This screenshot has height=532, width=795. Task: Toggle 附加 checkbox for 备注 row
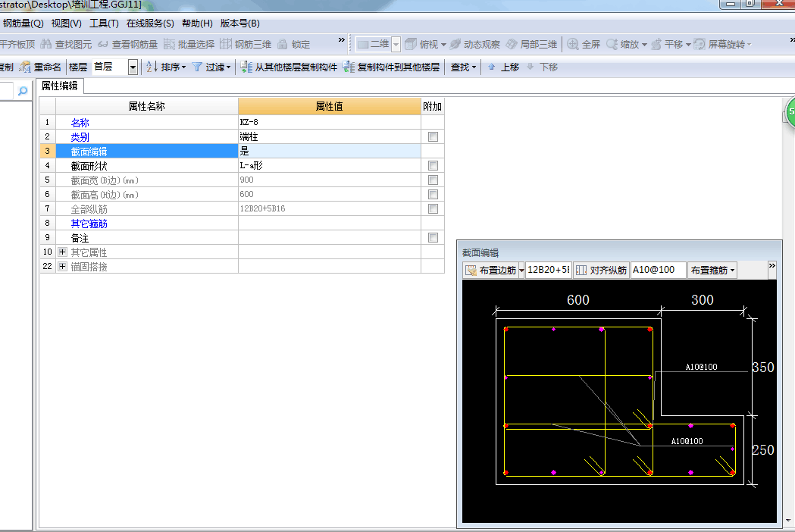[x=433, y=237]
